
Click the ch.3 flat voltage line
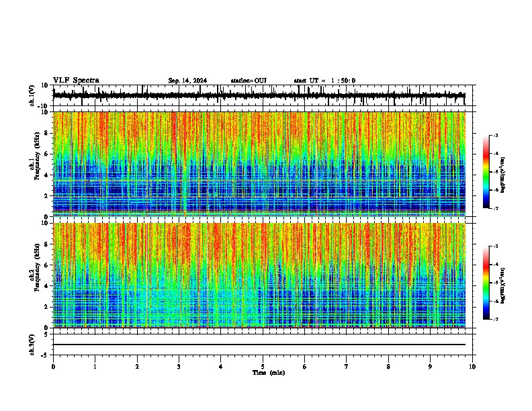259,345
